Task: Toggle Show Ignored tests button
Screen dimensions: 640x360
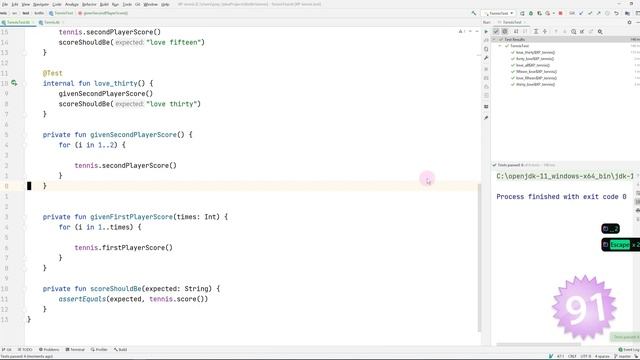Action: point(505,31)
